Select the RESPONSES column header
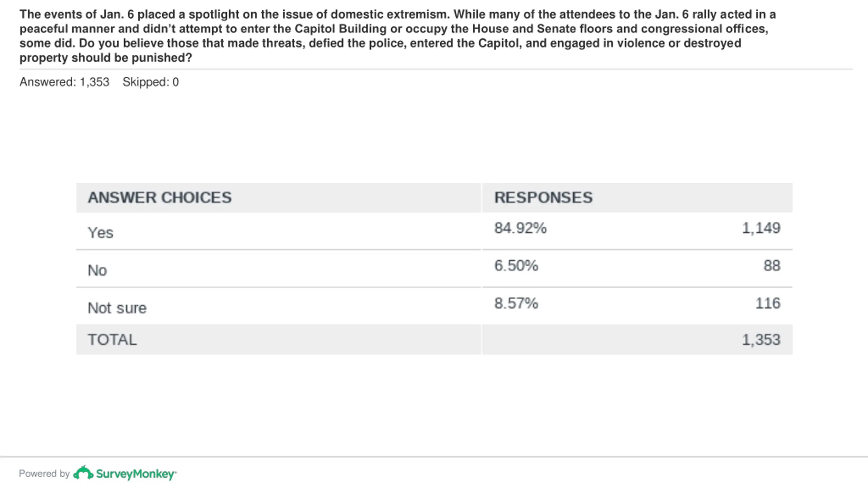This screenshot has width=868, height=488. click(544, 198)
